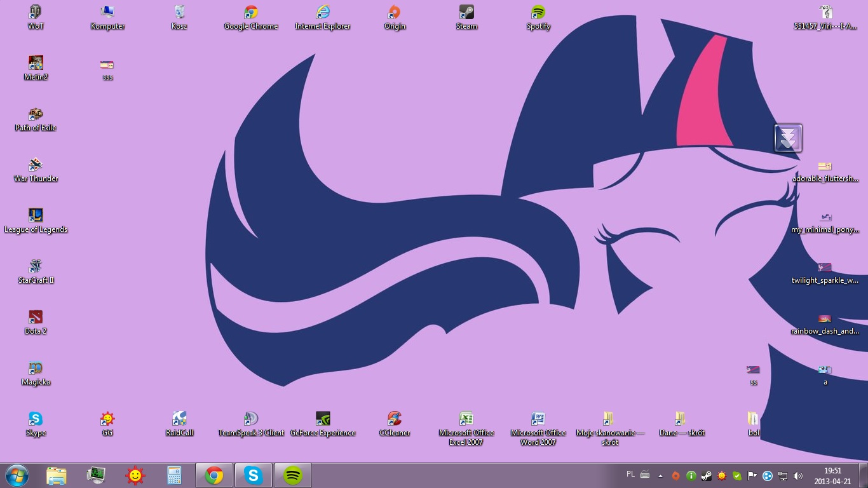Click the GG sun icon in system tray
The image size is (868, 488).
click(722, 475)
